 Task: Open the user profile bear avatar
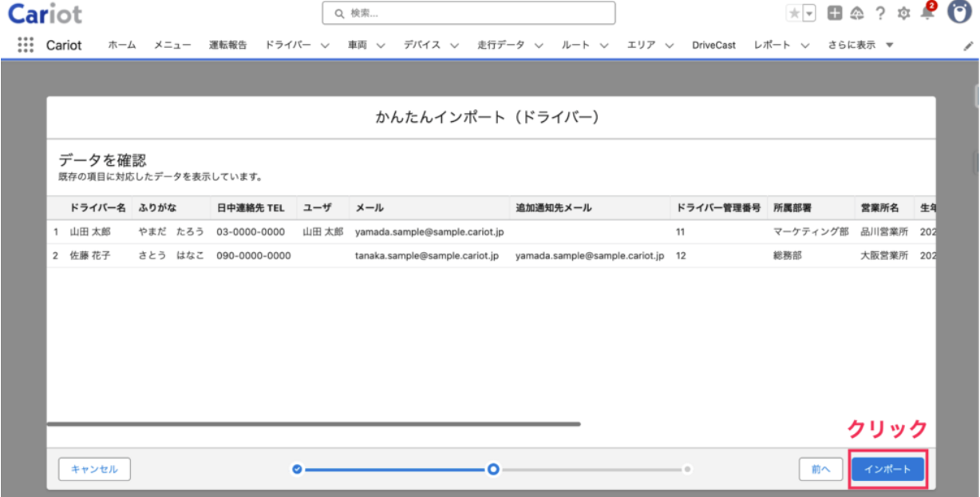click(x=959, y=13)
